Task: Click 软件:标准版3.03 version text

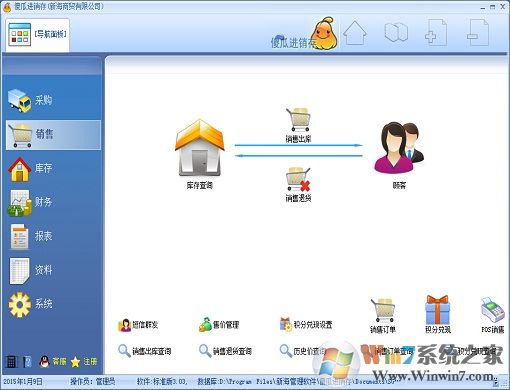Action: [162, 381]
